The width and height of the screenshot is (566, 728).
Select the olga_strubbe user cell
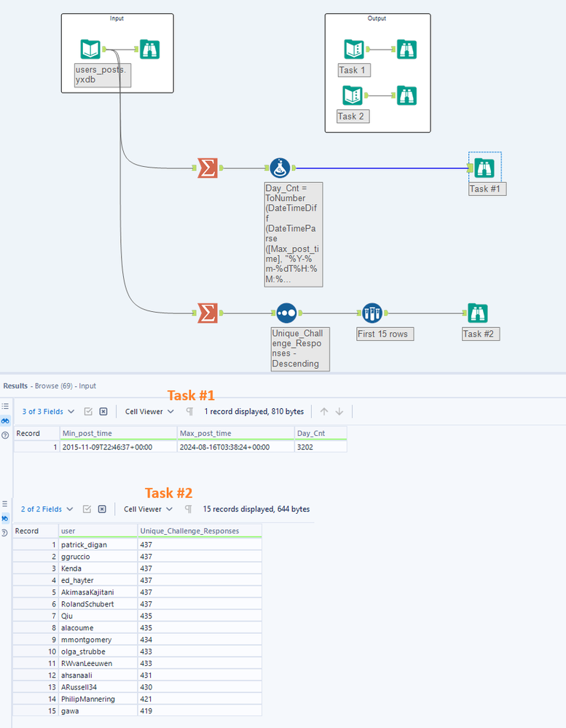98,652
